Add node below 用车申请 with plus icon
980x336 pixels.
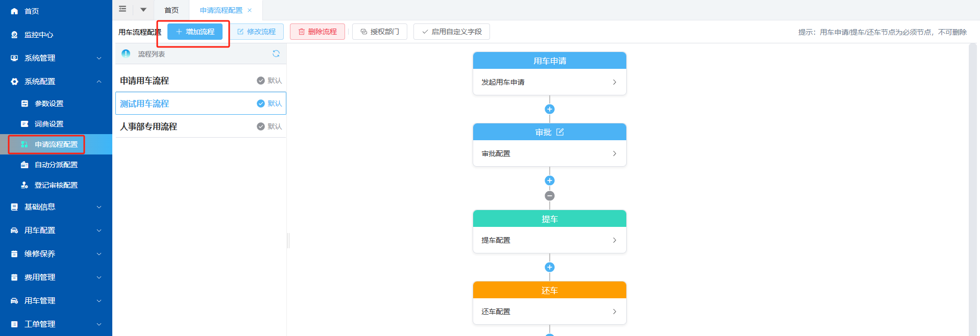coord(550,109)
